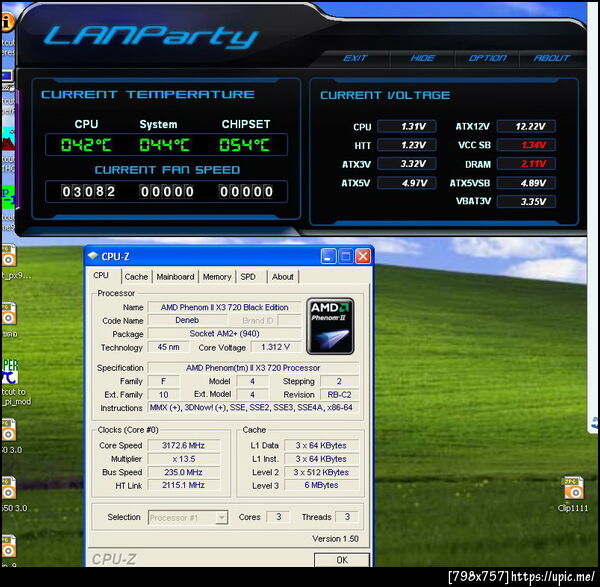Viewport: 600px width, 587px height.
Task: Click the LANParty logo text
Action: point(151,37)
